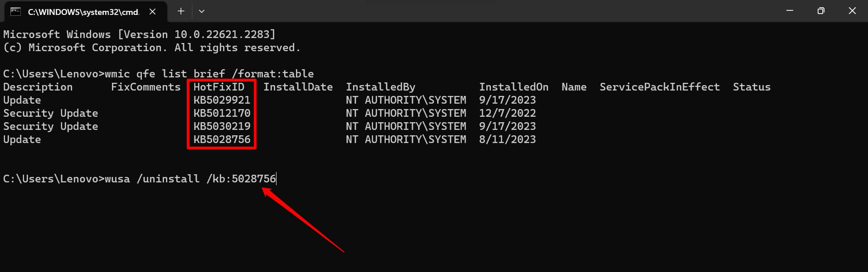This screenshot has width=868, height=272.
Task: Select the InstallDate column header
Action: coord(298,86)
